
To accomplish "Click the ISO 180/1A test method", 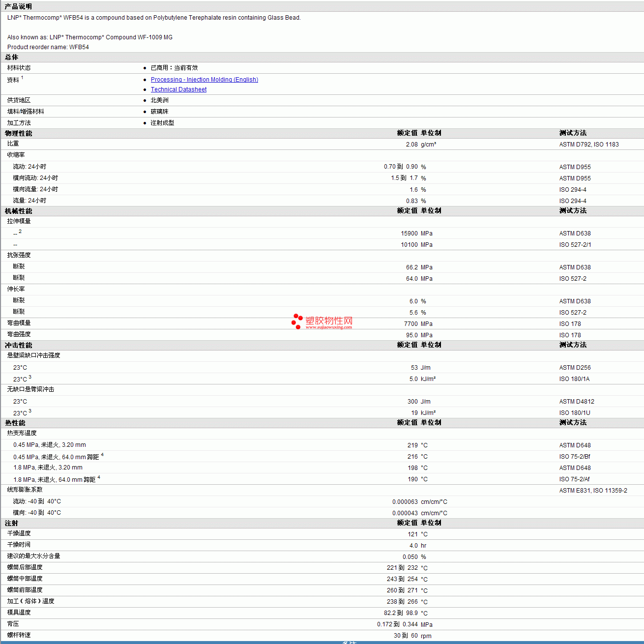I will pos(574,379).
